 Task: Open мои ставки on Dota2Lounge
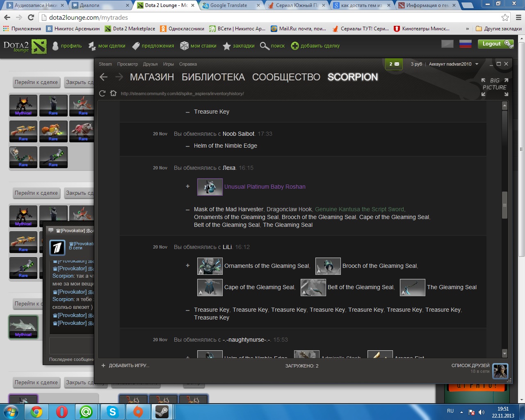[199, 46]
